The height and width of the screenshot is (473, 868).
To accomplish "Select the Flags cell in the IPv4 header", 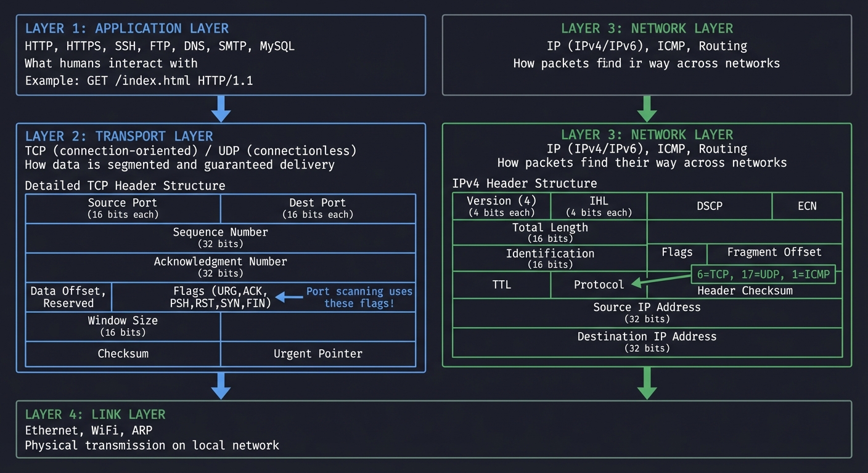I will click(x=677, y=252).
